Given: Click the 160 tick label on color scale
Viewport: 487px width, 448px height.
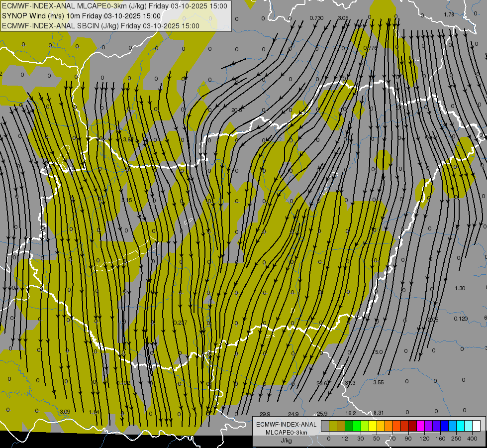Looking at the screenshot, I should coord(440,439).
